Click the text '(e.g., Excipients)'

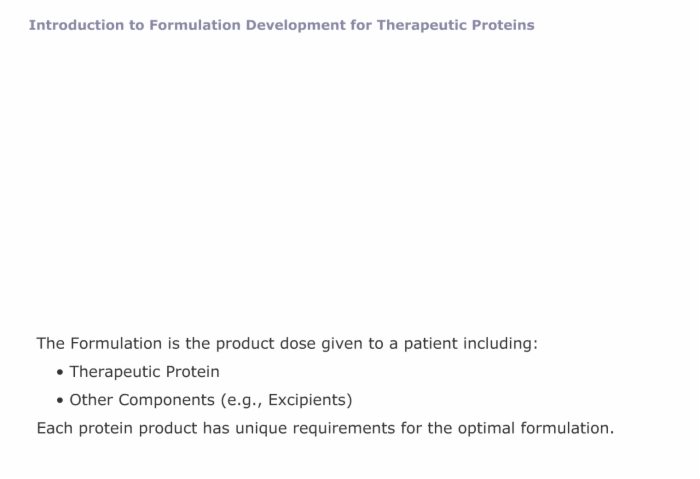coord(287,400)
